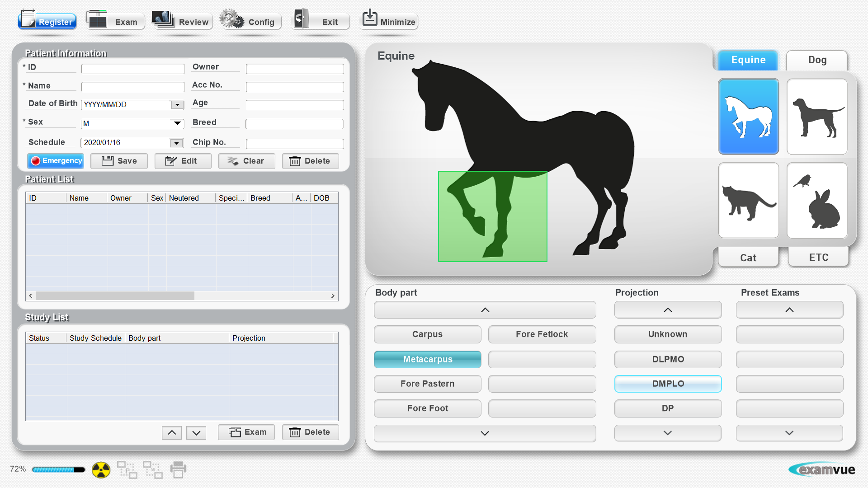The height and width of the screenshot is (488, 868).
Task: Click the printer icon in status bar
Action: (x=178, y=470)
